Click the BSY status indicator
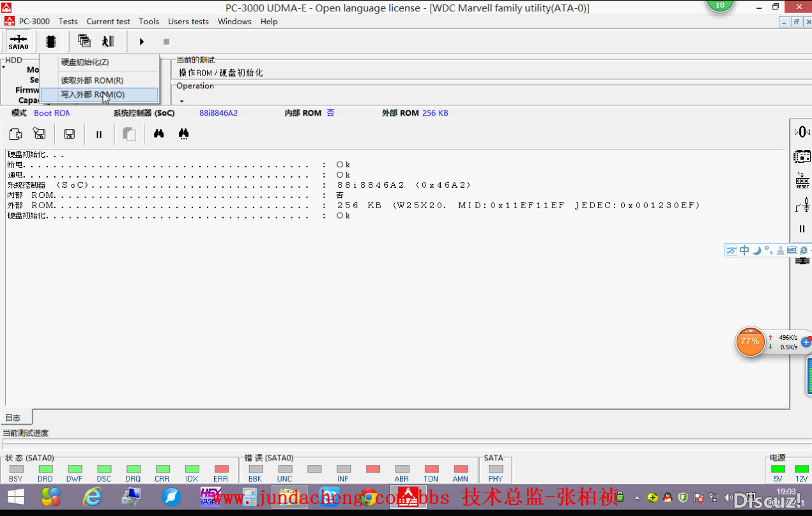812x516 pixels. pos(16,469)
